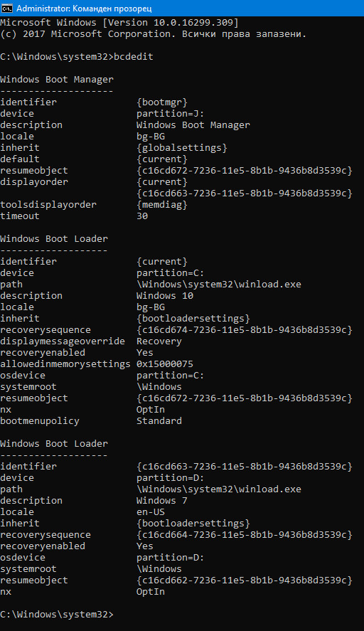Viewport: 364px width, 631px height.
Task: Click the timeout value 30
Action: point(142,216)
